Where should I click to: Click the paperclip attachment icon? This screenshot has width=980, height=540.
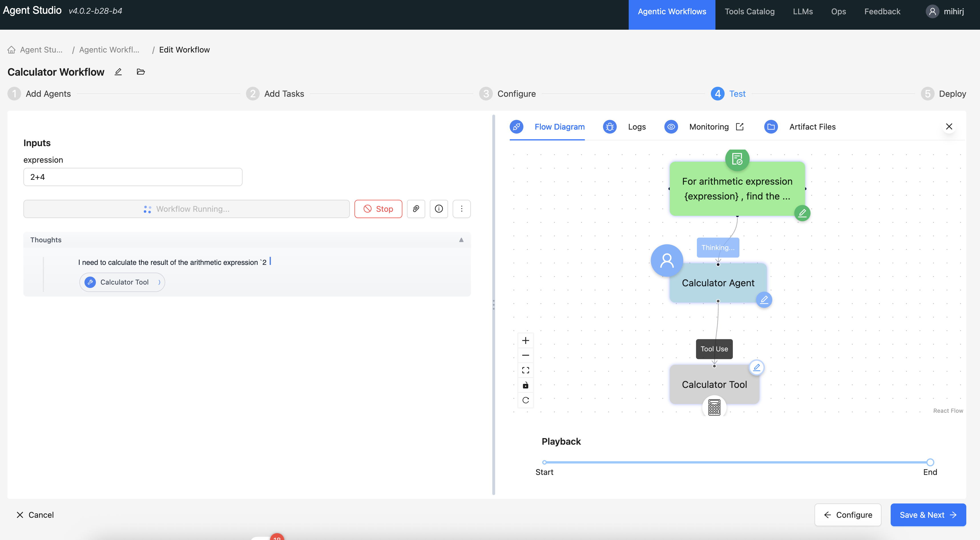[x=416, y=209]
